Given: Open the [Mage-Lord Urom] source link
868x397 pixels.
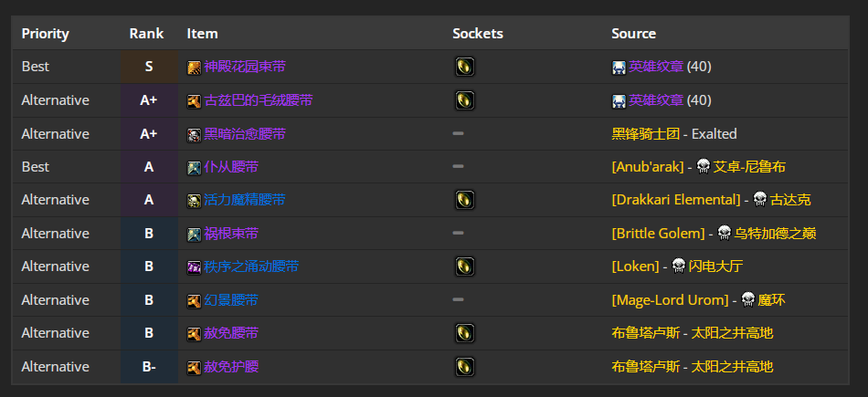Looking at the screenshot, I should pos(670,299).
